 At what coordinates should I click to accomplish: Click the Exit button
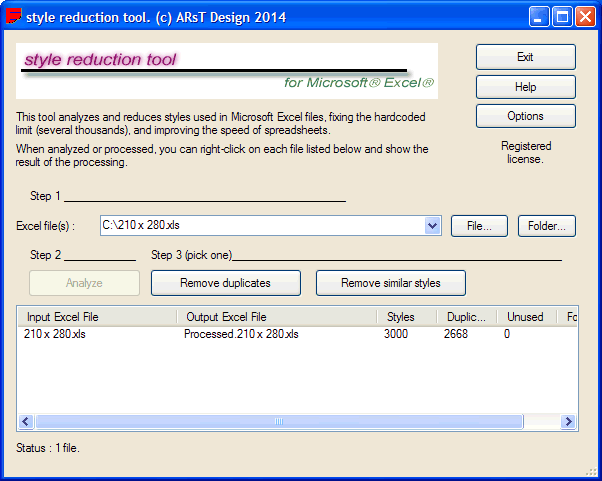pyautogui.click(x=526, y=57)
